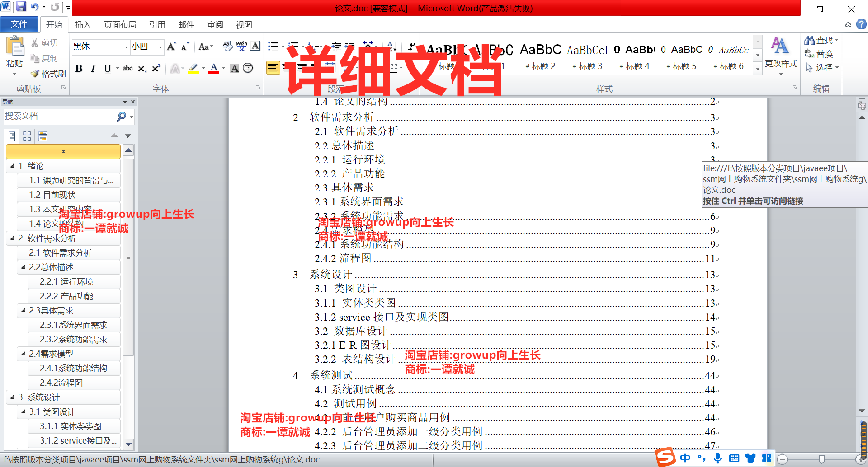The height and width of the screenshot is (467, 868).
Task: Click the Shrink Font icon
Action: (x=184, y=47)
